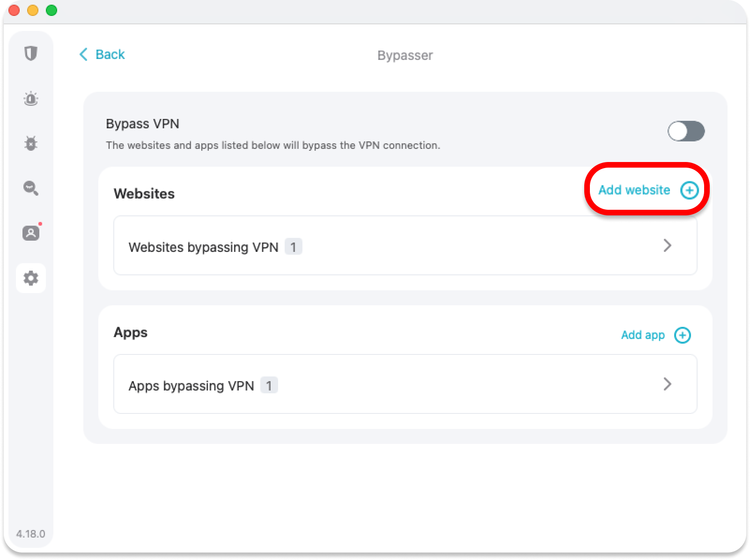Click the left chevron next to Back
Image resolution: width=750 pixels, height=560 pixels.
[x=83, y=54]
